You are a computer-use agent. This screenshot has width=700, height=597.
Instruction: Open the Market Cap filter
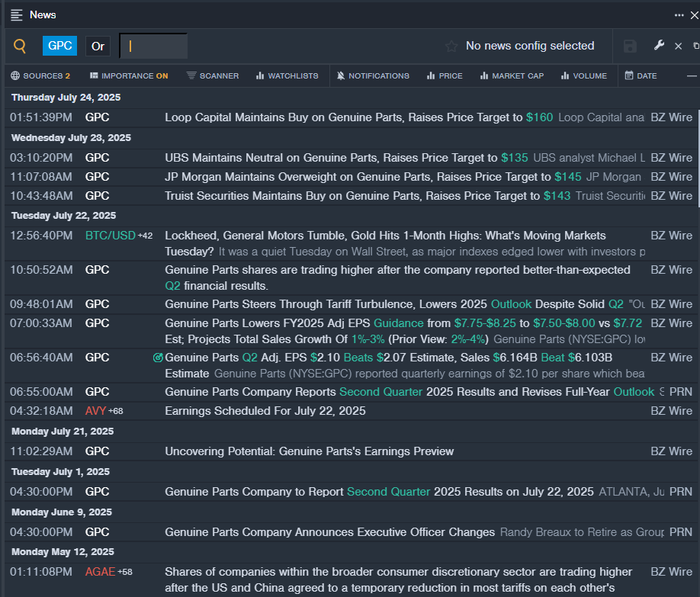click(x=512, y=75)
